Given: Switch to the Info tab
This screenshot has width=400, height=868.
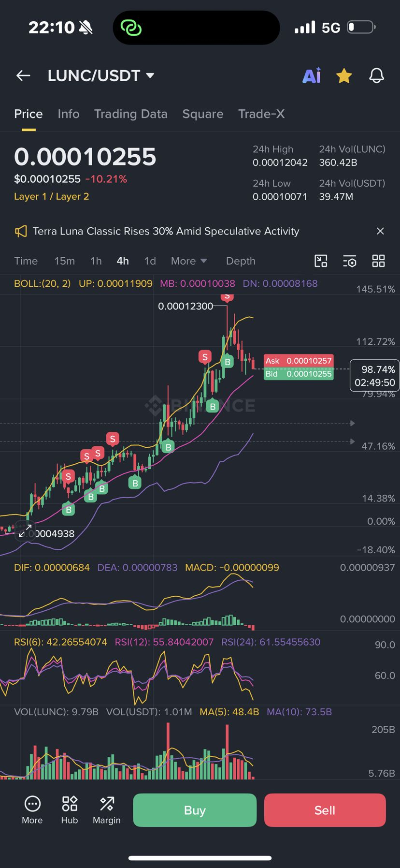Looking at the screenshot, I should click(69, 114).
